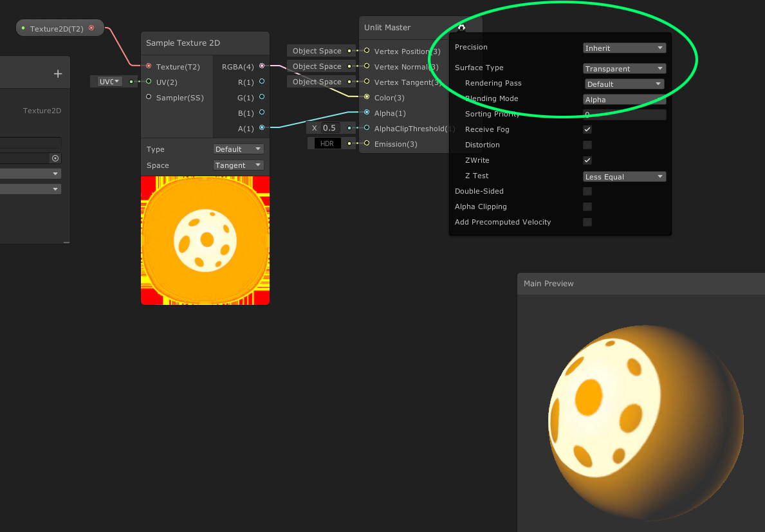Screen dimensions: 765x532
Task: Enable the Alpha Clipping checkbox
Action: tap(587, 206)
